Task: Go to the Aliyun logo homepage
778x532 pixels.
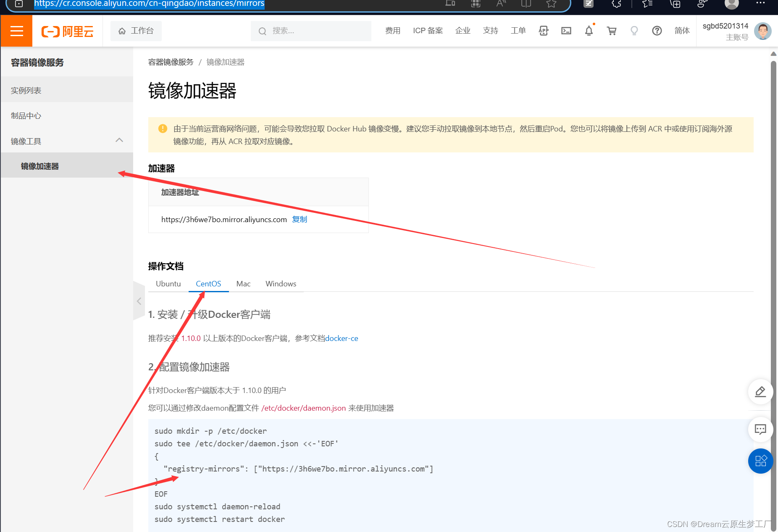Action: 67,31
